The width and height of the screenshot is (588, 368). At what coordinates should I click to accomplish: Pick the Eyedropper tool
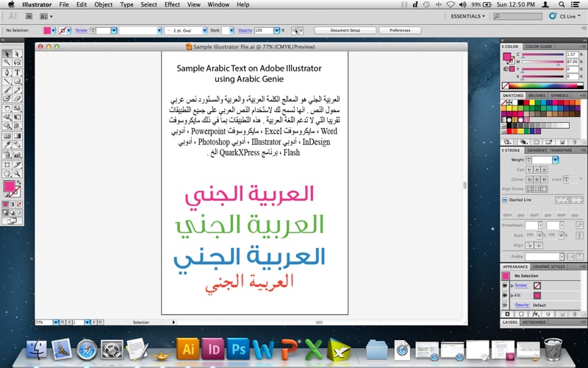coord(7,144)
